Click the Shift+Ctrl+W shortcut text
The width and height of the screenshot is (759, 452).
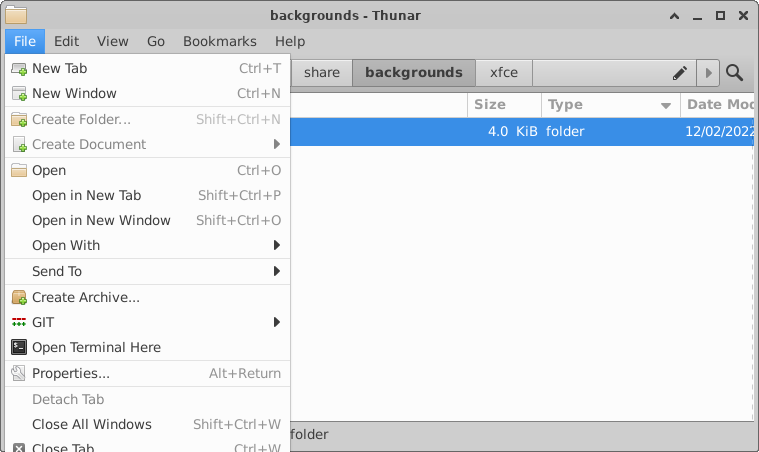[x=237, y=424]
